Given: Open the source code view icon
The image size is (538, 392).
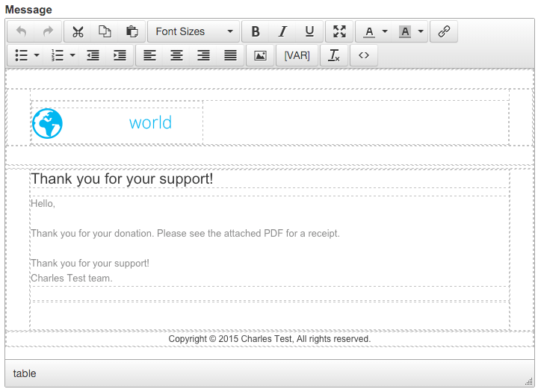Looking at the screenshot, I should click(364, 55).
